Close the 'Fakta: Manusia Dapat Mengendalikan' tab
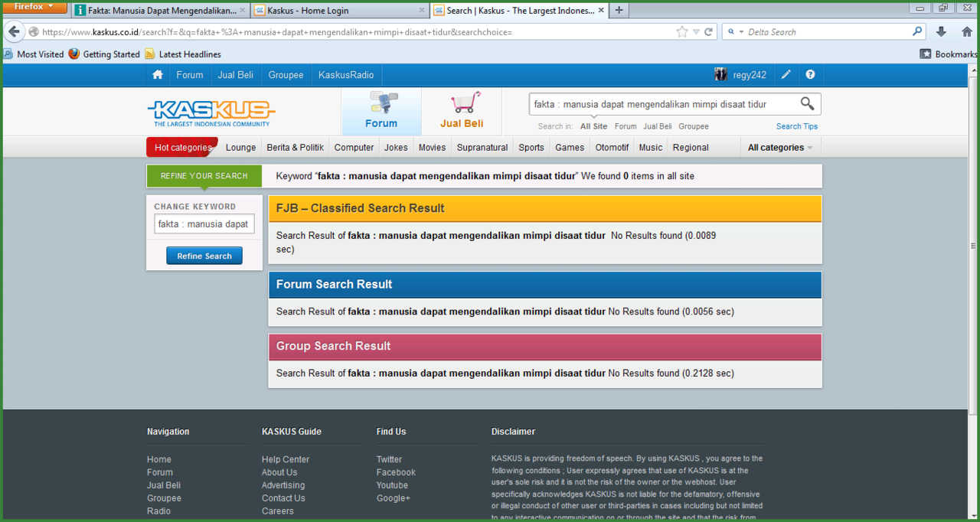The width and height of the screenshot is (980, 522). click(243, 11)
